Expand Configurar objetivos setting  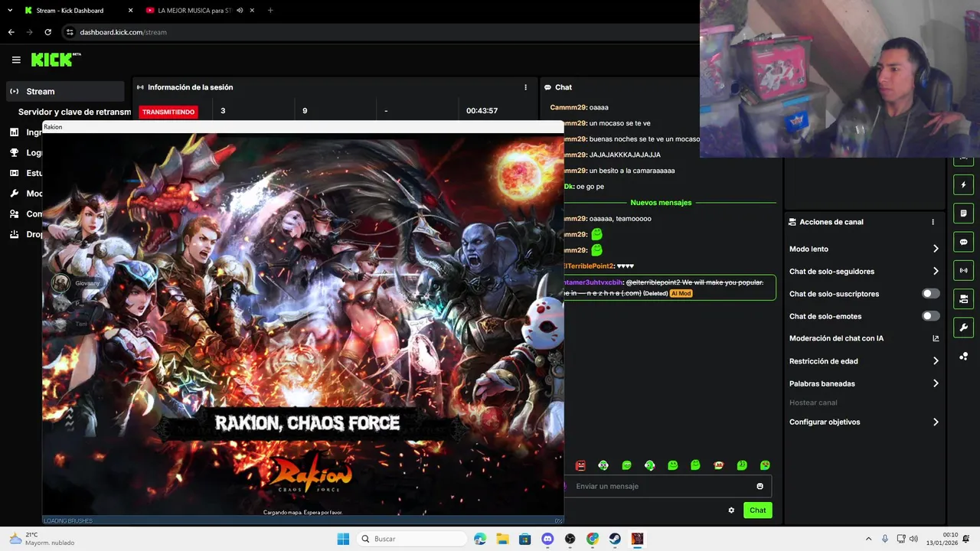tap(864, 422)
